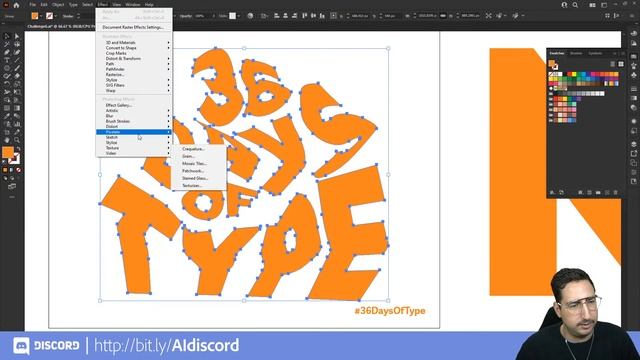Image resolution: width=640 pixels, height=360 pixels.
Task: Click the Opacity label in control bar
Action: pos(186,16)
